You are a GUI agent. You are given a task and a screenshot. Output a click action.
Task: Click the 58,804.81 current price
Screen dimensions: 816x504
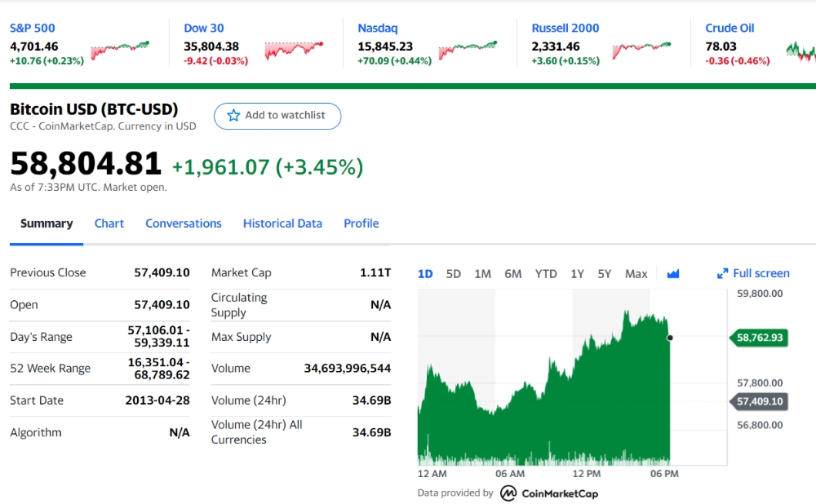pos(86,163)
